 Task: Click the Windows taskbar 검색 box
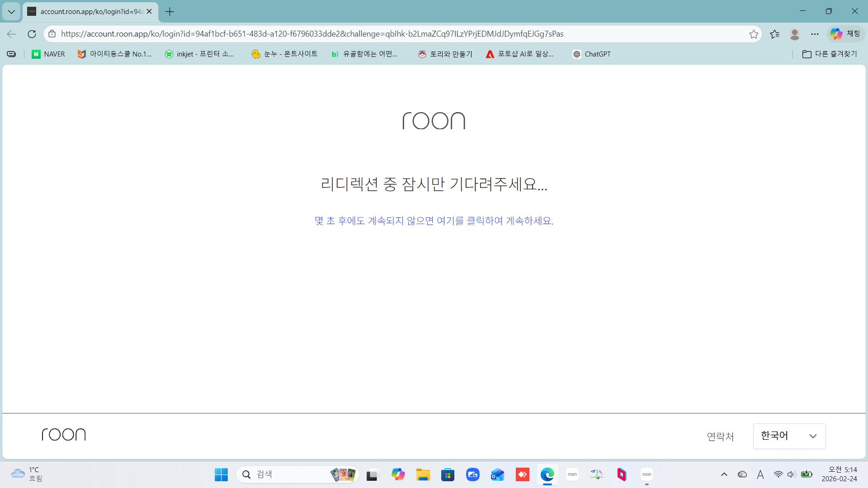coord(289,474)
